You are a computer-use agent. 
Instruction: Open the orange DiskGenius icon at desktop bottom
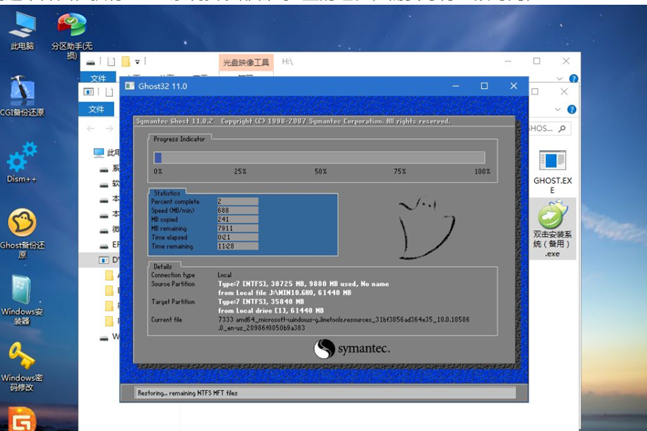pyautogui.click(x=22, y=419)
